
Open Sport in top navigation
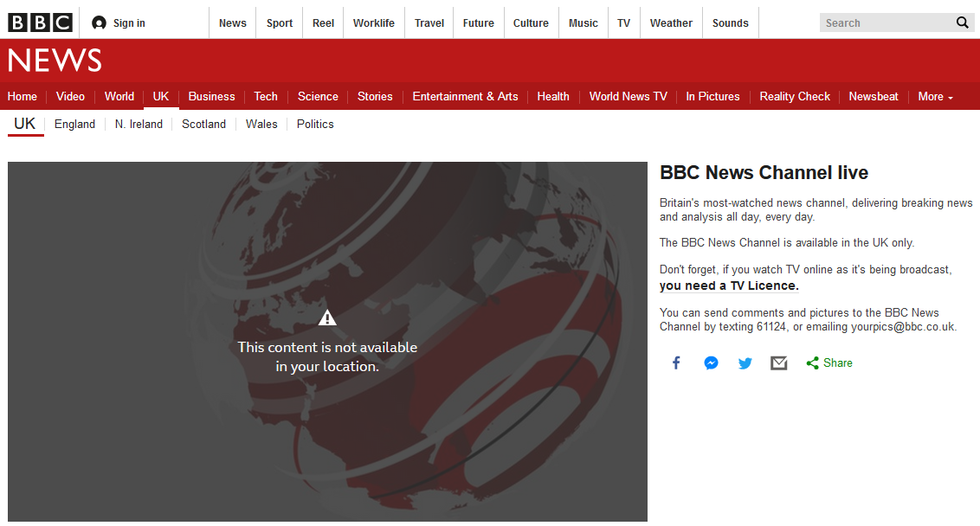[x=280, y=23]
